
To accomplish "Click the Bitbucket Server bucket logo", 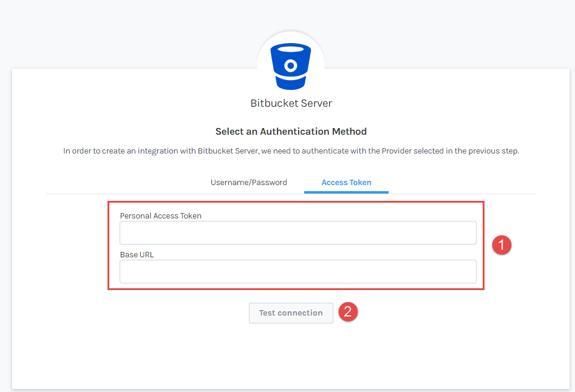I will pos(291,66).
